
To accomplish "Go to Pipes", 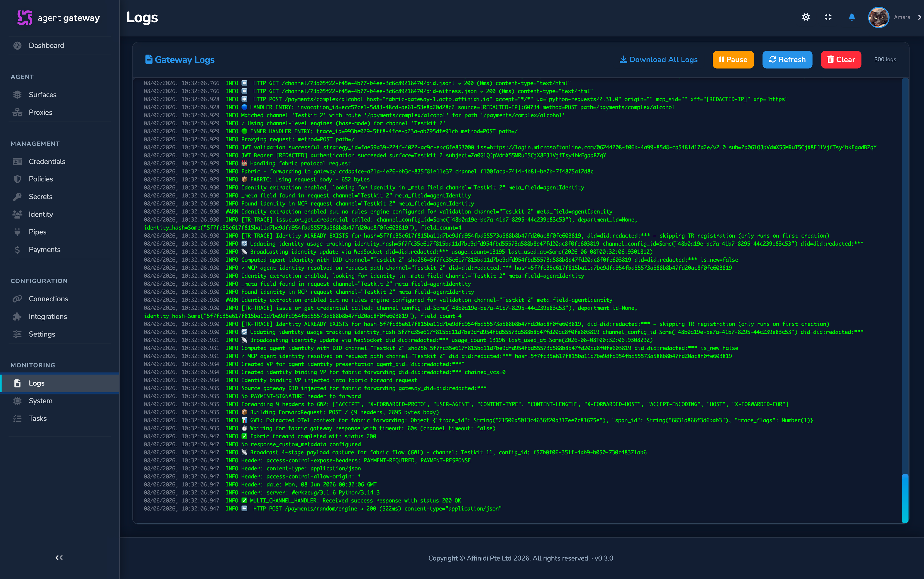I will coord(37,232).
